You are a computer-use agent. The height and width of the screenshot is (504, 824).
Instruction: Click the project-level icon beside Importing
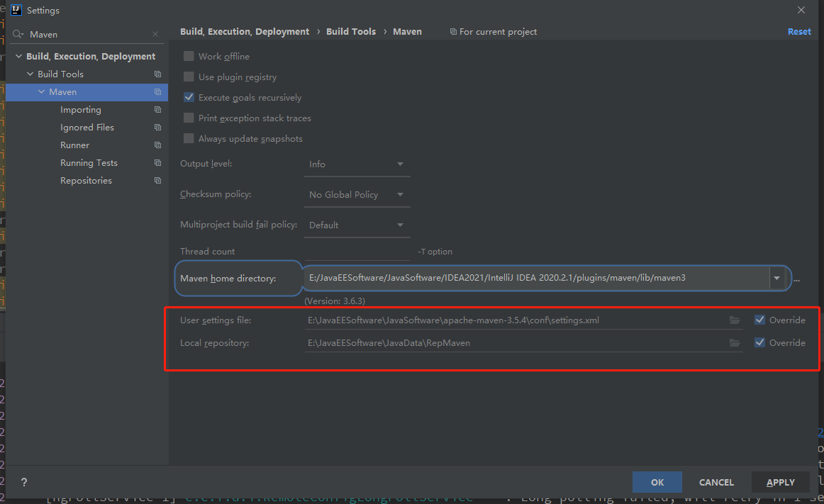[x=157, y=110]
